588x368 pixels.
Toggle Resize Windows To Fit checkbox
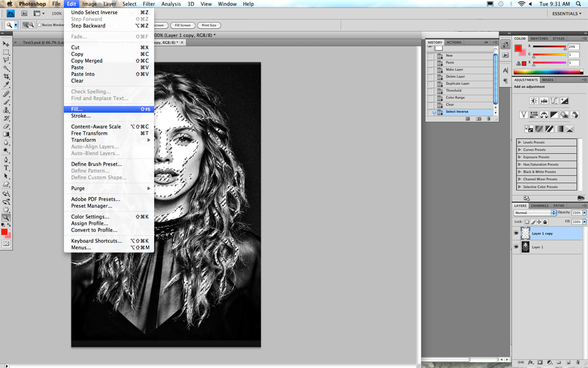[x=39, y=25]
